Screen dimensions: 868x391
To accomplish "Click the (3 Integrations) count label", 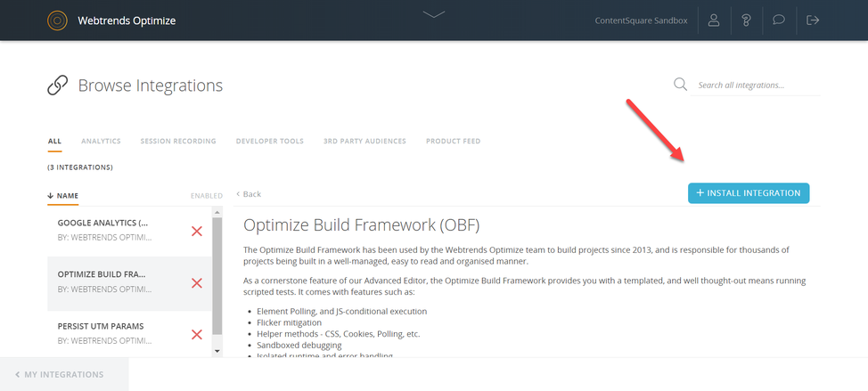I will 80,167.
